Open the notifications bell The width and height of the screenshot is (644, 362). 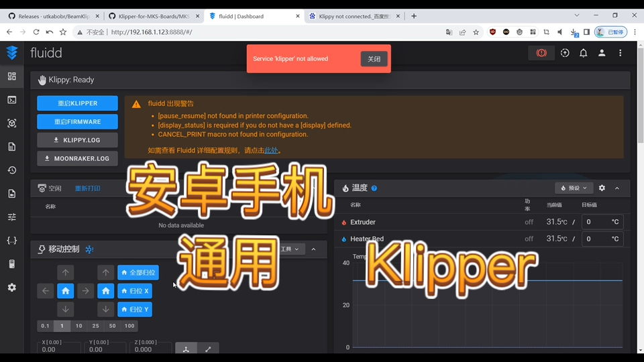pos(583,53)
